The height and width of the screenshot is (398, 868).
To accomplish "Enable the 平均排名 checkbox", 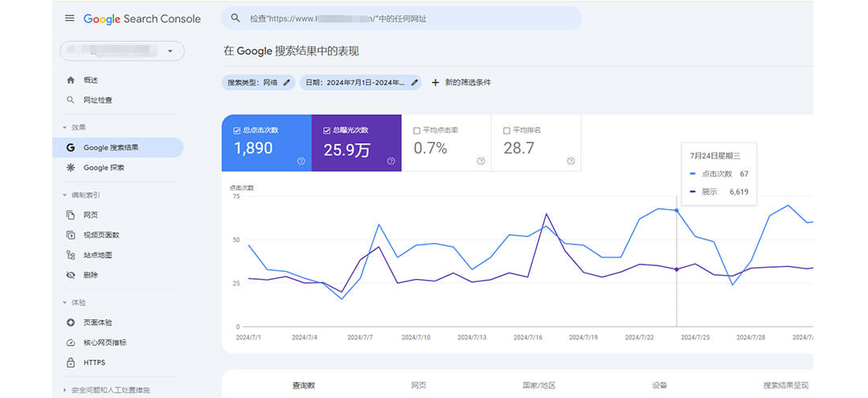I will pos(506,130).
